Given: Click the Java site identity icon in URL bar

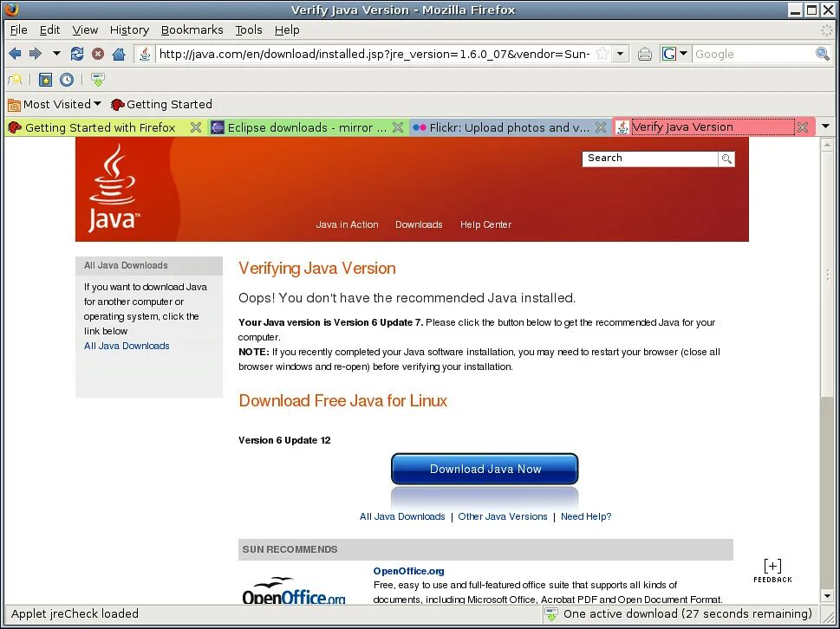Looking at the screenshot, I should [145, 54].
